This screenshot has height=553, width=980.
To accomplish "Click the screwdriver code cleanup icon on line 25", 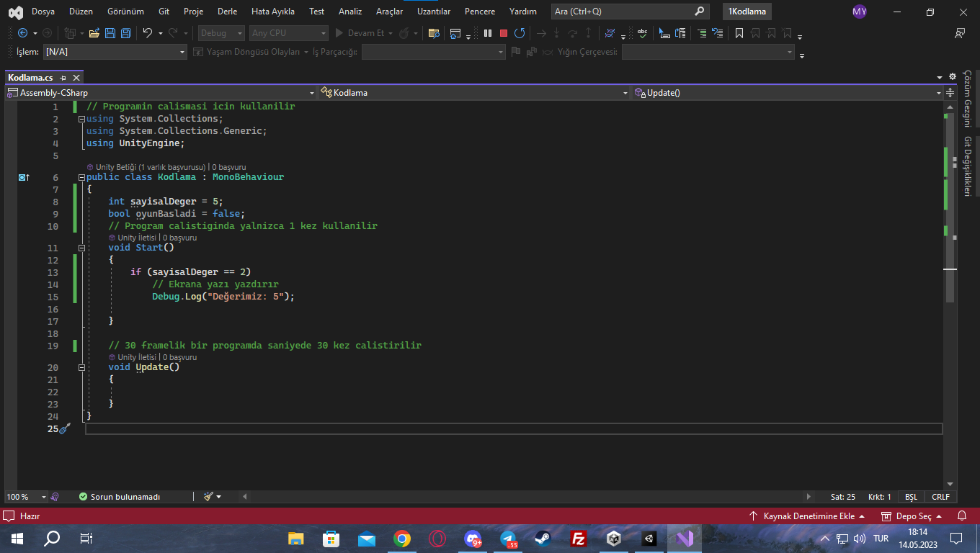I will (x=65, y=429).
